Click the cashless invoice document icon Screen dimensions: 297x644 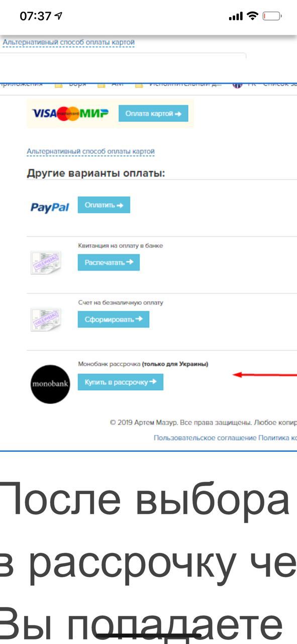pyautogui.click(x=46, y=319)
